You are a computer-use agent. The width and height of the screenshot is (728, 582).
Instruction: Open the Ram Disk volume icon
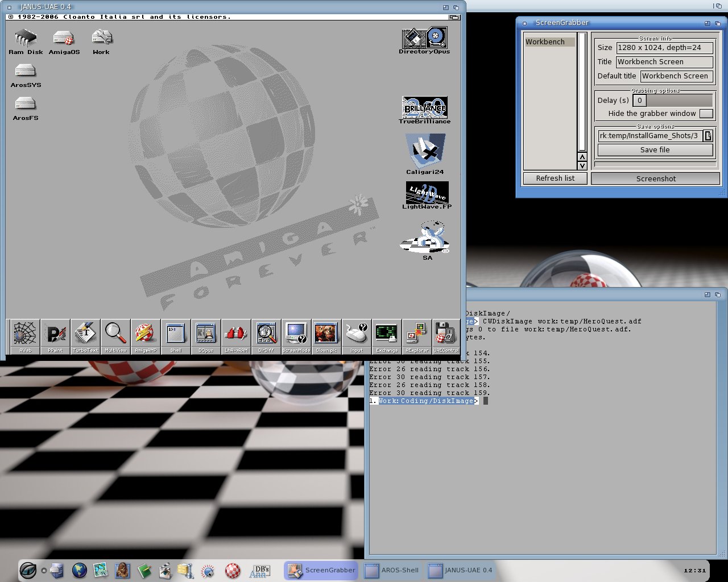click(26, 39)
